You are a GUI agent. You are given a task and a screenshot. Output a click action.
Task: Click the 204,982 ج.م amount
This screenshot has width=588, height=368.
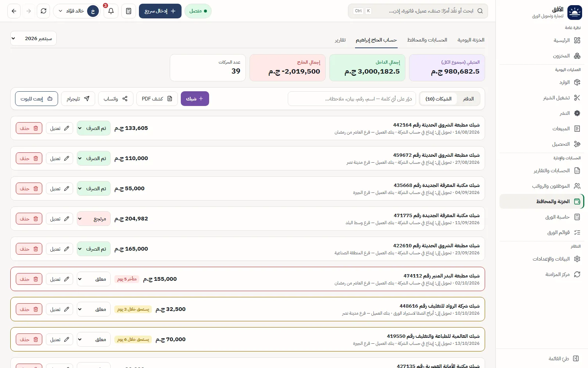pyautogui.click(x=131, y=219)
